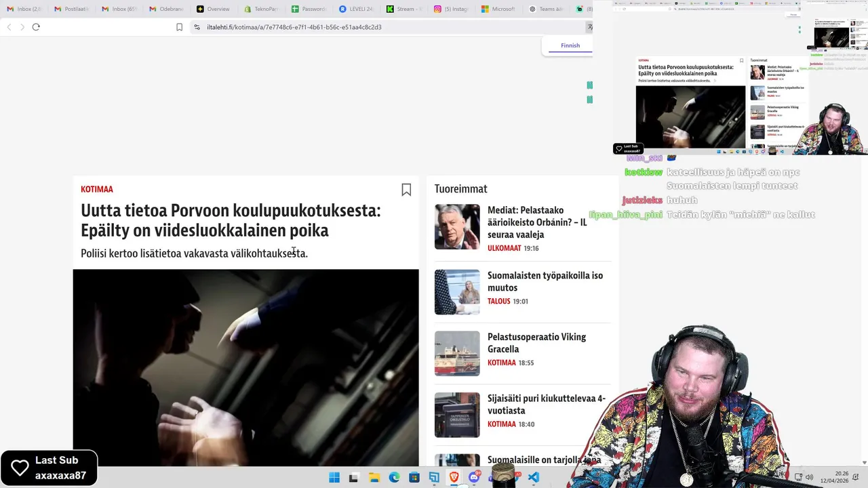Go forward with the browser forward arrow
The image size is (868, 488).
tap(22, 27)
